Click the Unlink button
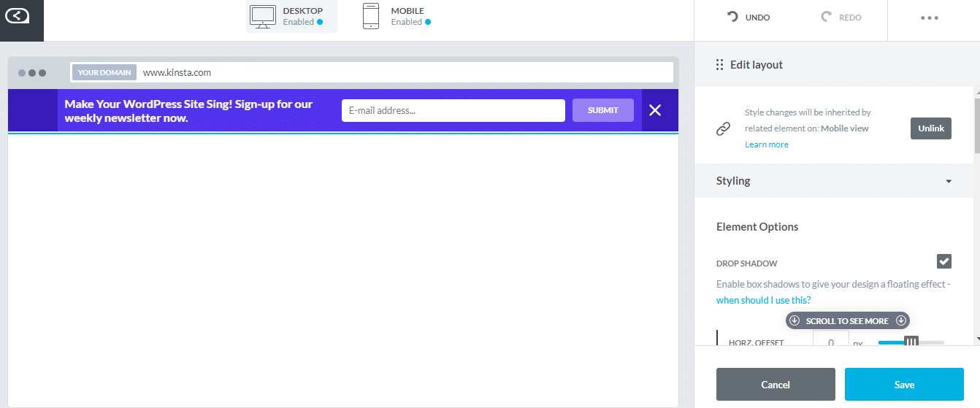Screen dimensions: 980x408 coord(930,128)
